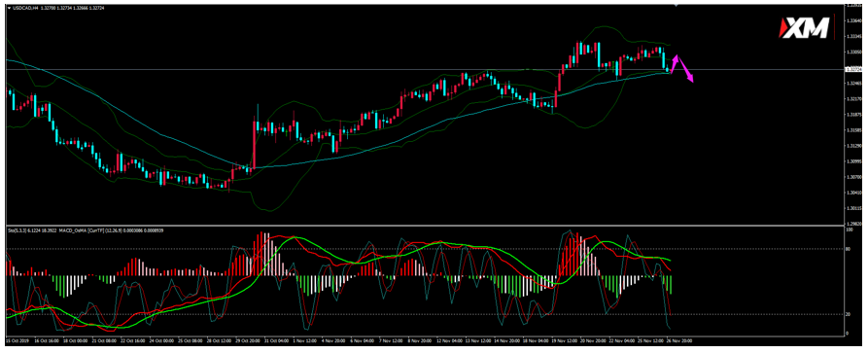This screenshot has height=353, width=868.
Task: Click the 1 Nov 12:00 time axis label
Action: [304, 339]
